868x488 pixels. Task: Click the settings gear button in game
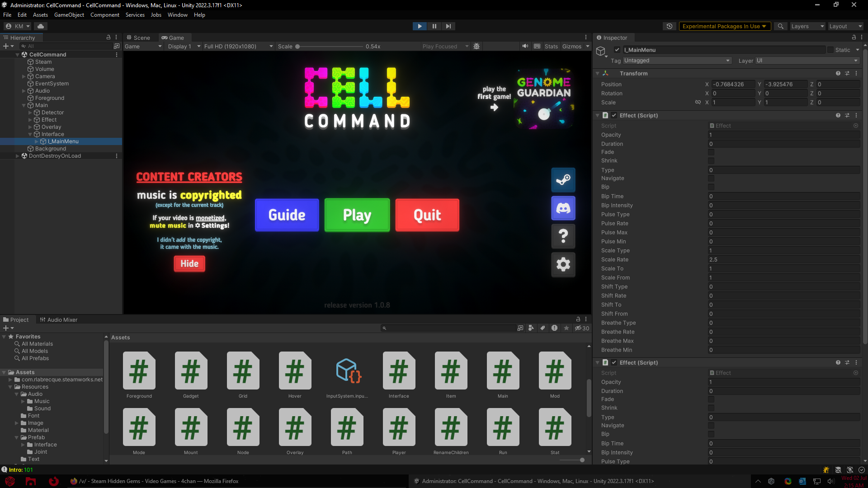point(563,264)
